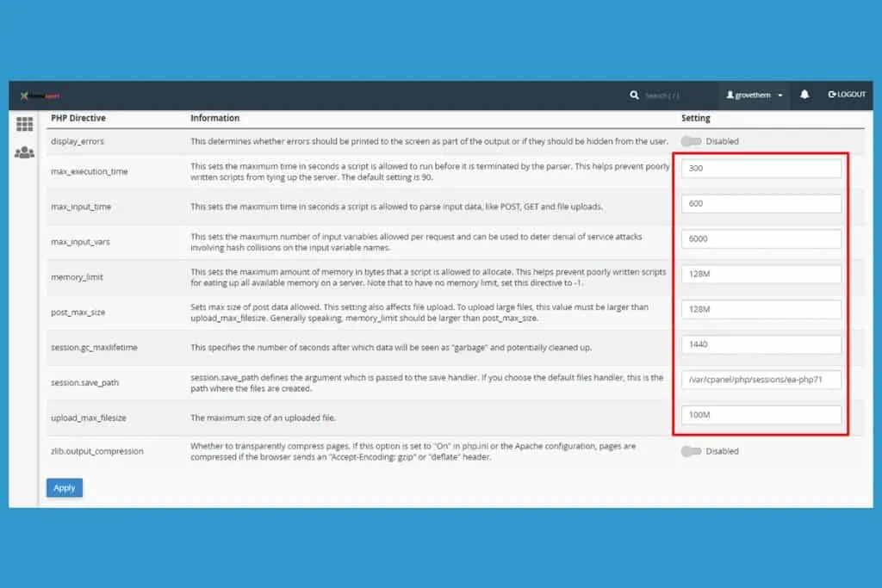Click the search magnifier icon
The height and width of the screenshot is (588, 882).
[x=634, y=95]
